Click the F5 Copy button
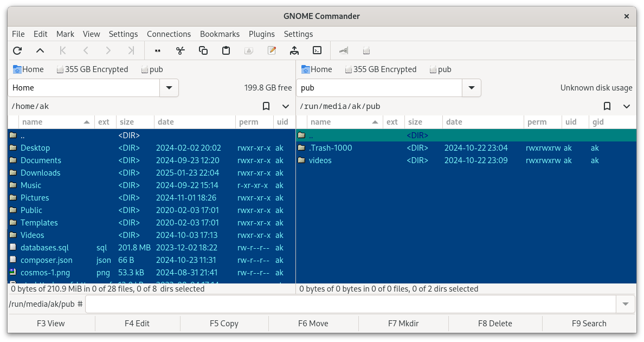The height and width of the screenshot is (342, 644). [224, 324]
